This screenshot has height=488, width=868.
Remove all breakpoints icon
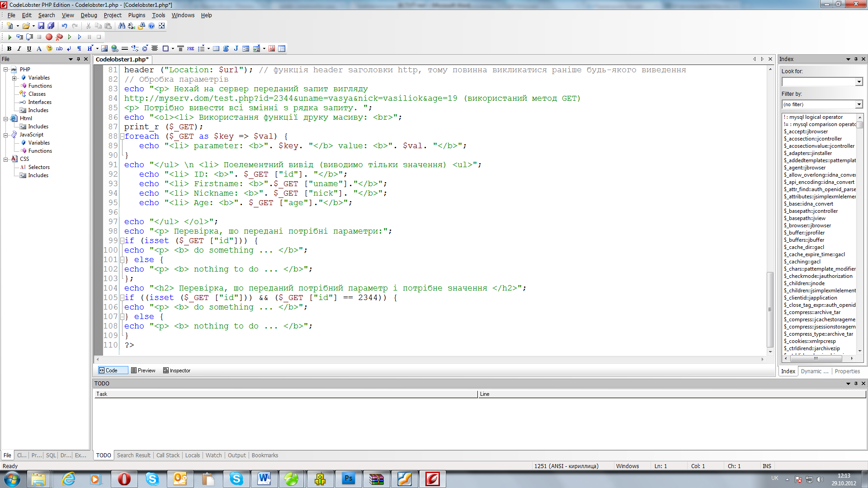59,37
